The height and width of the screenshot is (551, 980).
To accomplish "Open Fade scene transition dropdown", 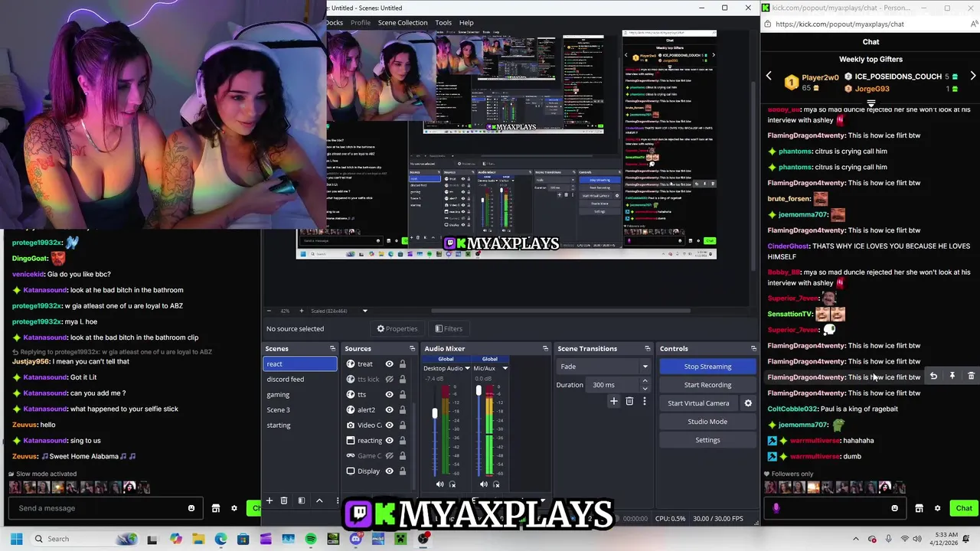I will pyautogui.click(x=604, y=367).
